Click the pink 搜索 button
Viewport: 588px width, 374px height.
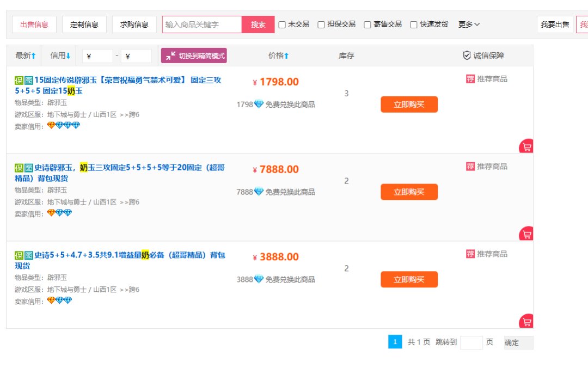[x=258, y=24]
